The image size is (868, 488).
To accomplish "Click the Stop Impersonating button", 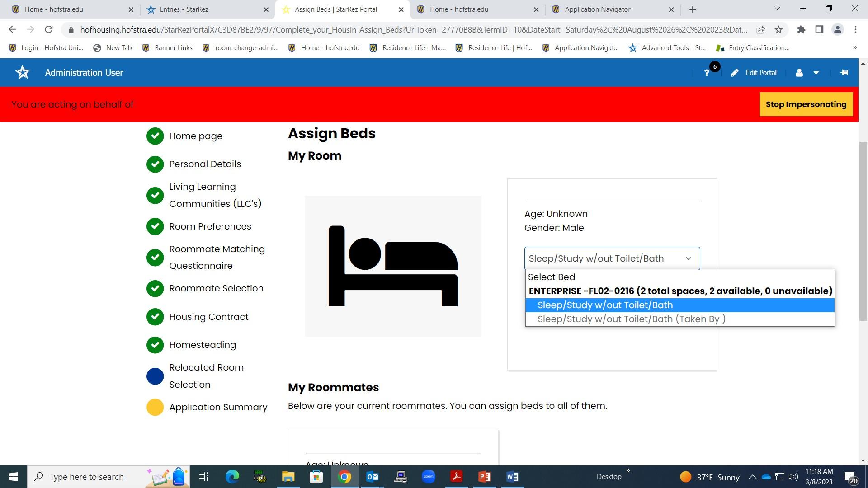I will coord(806,104).
